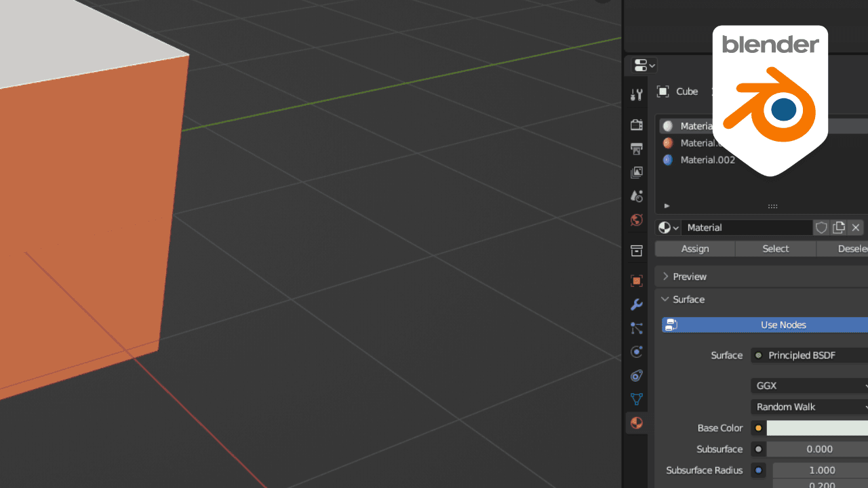The width and height of the screenshot is (868, 488).
Task: Click the Select button
Action: pos(776,249)
